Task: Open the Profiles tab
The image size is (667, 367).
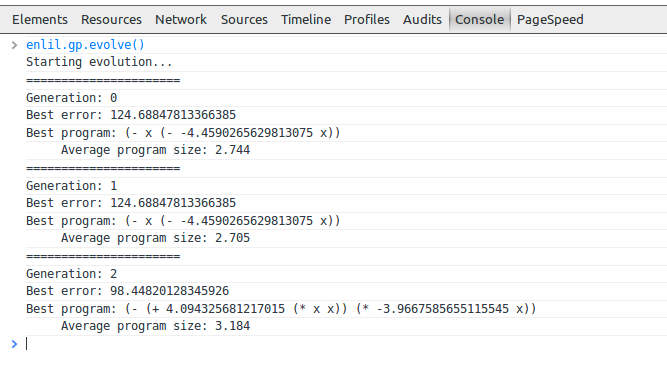Action: (367, 20)
